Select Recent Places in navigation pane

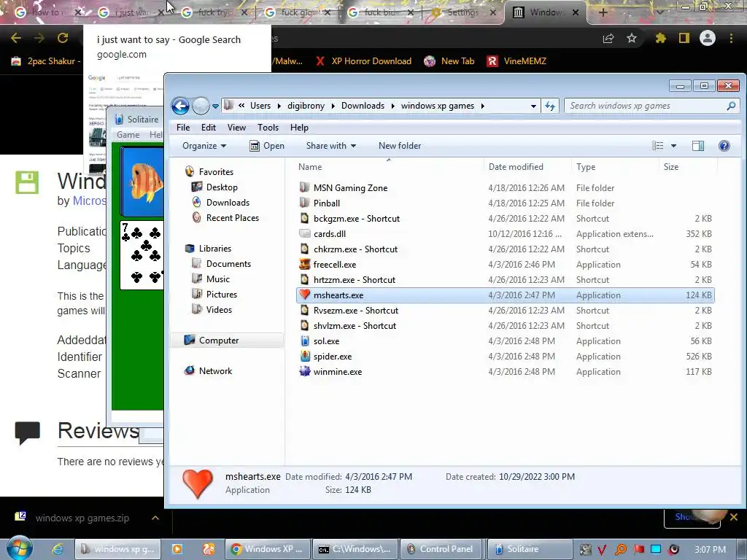point(233,217)
